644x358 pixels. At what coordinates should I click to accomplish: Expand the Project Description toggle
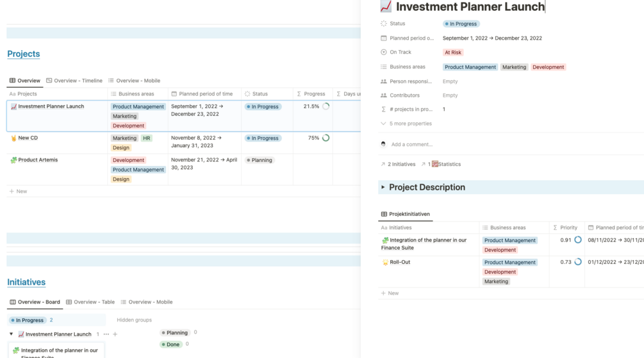pyautogui.click(x=383, y=188)
